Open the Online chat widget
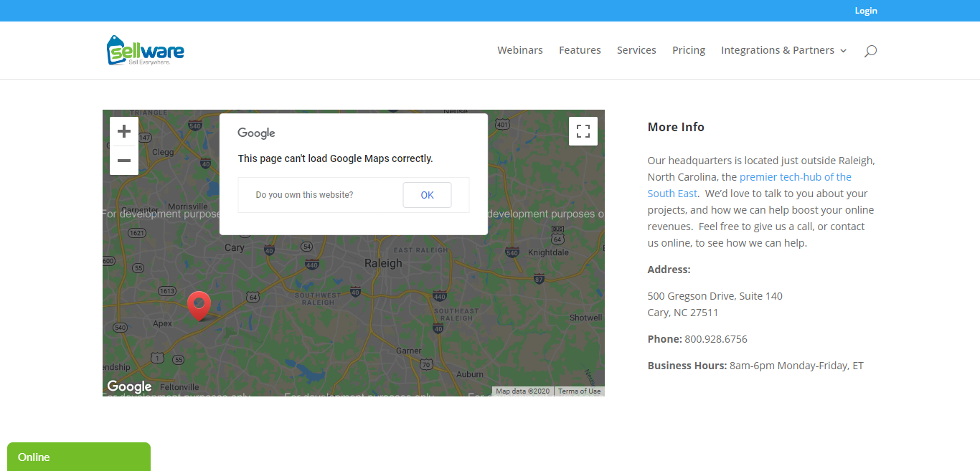Screen dimensions: 980x471 [x=79, y=457]
